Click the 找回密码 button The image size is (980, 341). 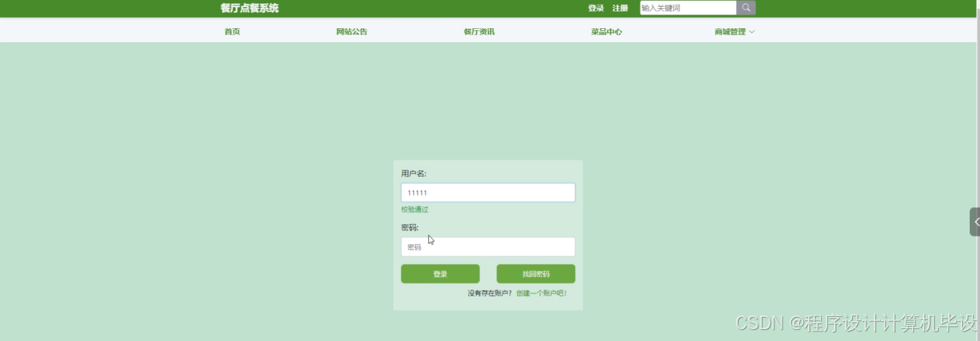tap(536, 274)
